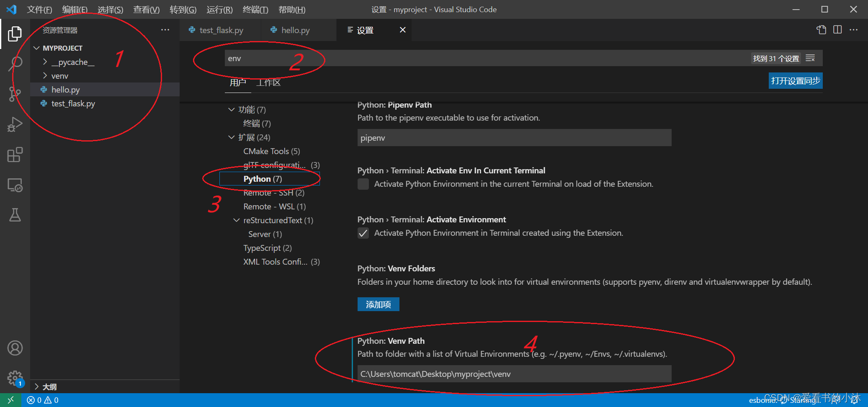The height and width of the screenshot is (407, 868).
Task: Collapse the 功能 (7) settings group
Action: click(x=231, y=110)
